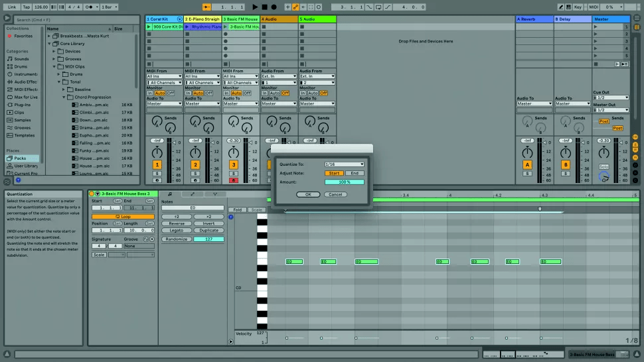The width and height of the screenshot is (644, 362).
Task: Open Packs under Places
Action: click(20, 158)
